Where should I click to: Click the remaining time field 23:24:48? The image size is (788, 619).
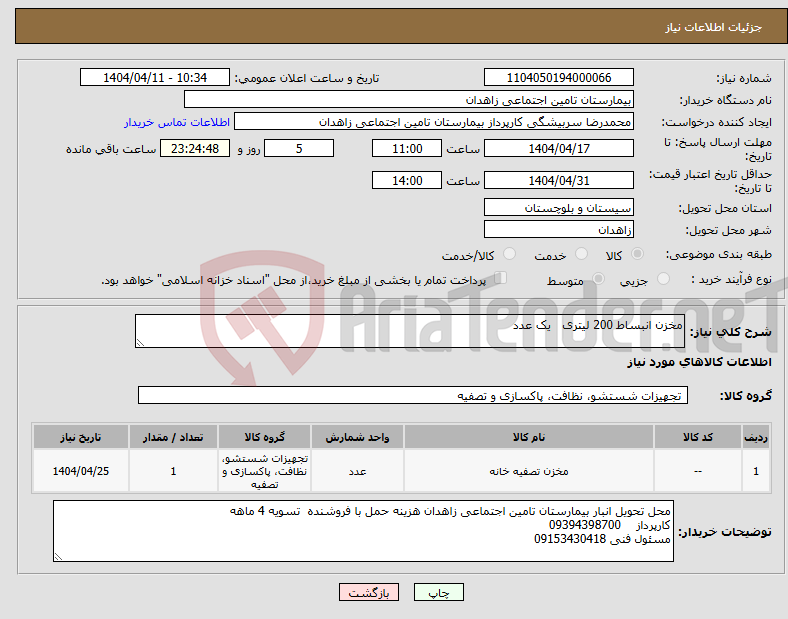[x=195, y=148]
